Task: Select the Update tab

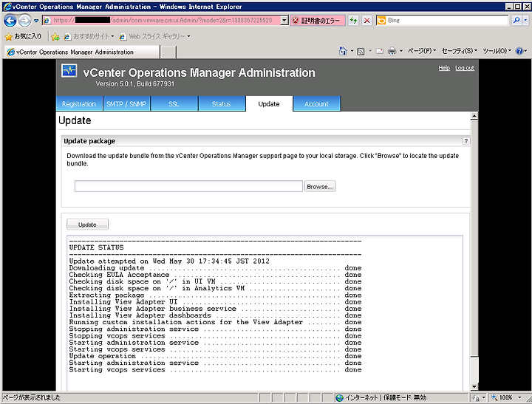Action: coord(269,104)
